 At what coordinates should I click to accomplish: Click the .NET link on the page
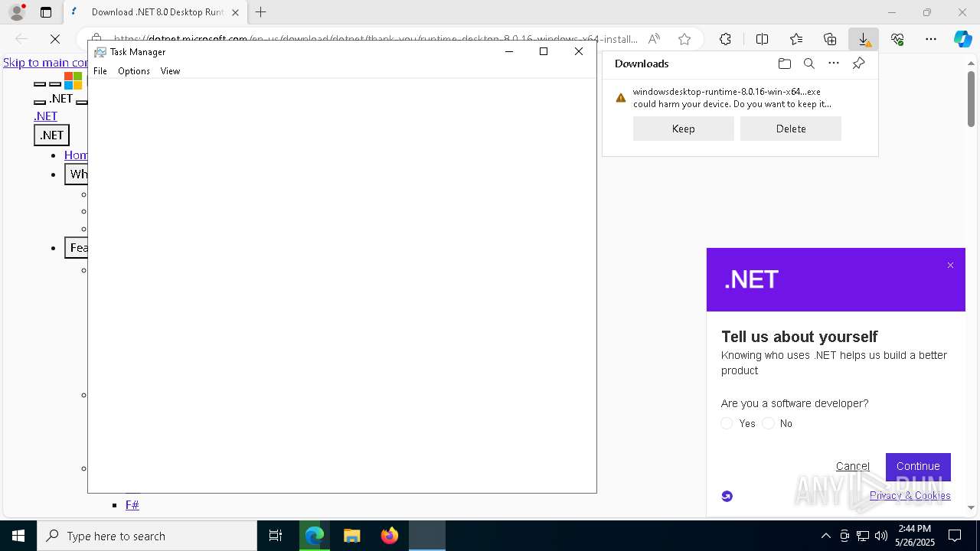click(45, 116)
